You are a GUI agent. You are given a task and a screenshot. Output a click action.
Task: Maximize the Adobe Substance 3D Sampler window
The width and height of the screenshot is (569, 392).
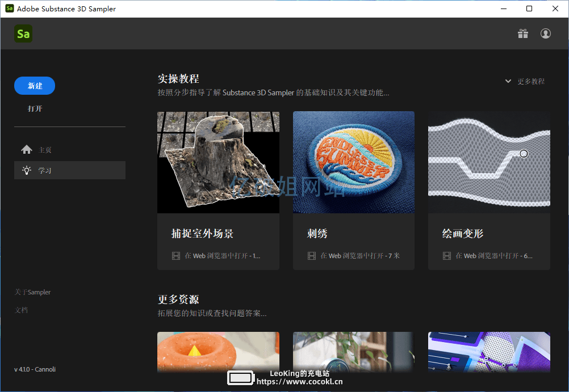point(529,9)
